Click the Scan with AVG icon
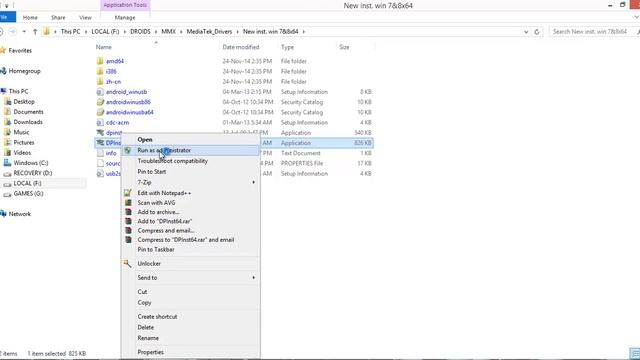 click(x=128, y=202)
